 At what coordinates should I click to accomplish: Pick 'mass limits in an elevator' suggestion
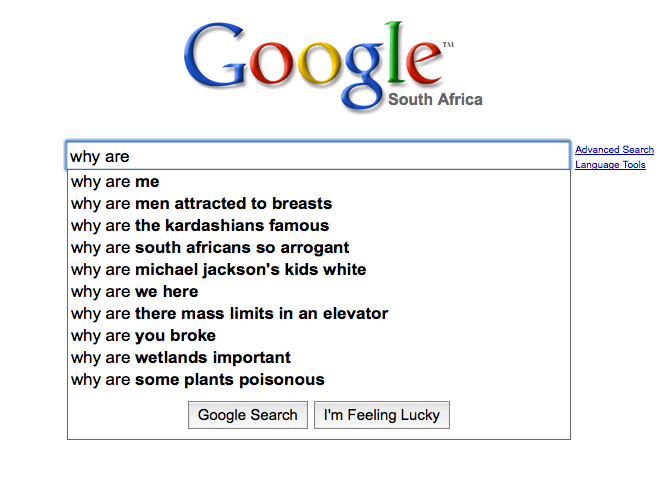pos(229,314)
